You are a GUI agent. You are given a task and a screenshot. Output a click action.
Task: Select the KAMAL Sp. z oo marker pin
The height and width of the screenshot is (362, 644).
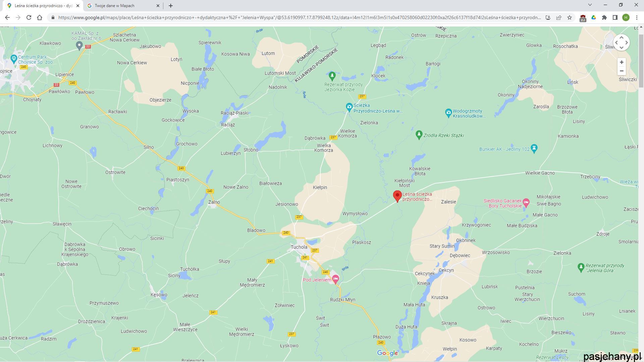click(79, 46)
